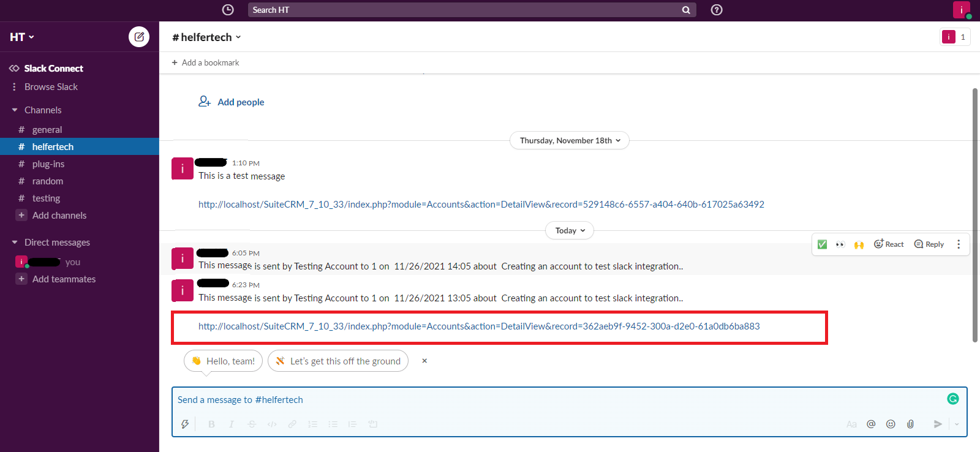The height and width of the screenshot is (452, 980).
Task: Toggle inline code formatting
Action: pyautogui.click(x=272, y=424)
